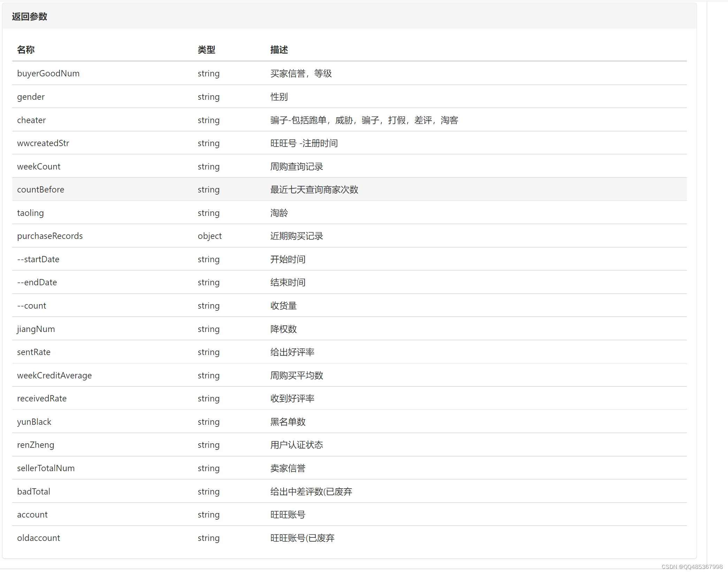Viewport: 728px width, 573px height.
Task: Select the --count parameter name
Action: pos(32,306)
